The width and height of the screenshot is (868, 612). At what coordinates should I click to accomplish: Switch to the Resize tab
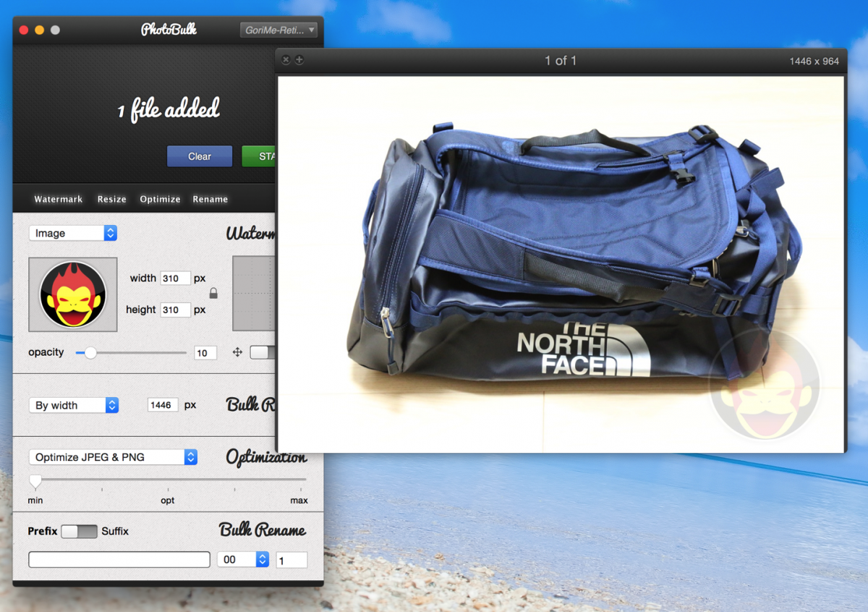click(x=111, y=199)
